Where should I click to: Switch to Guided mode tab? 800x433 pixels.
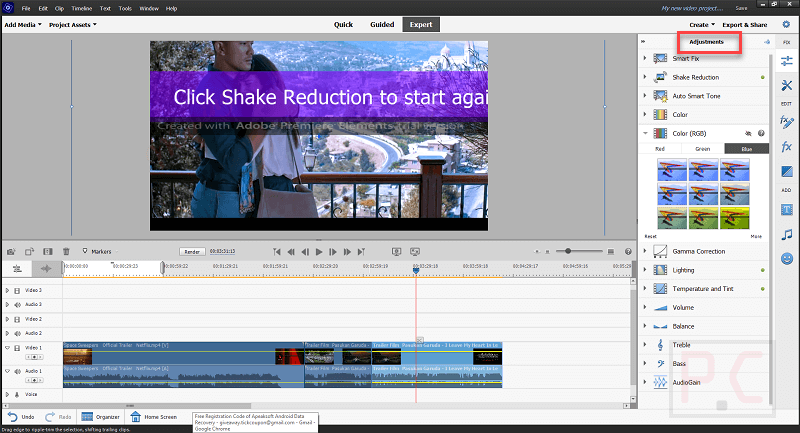[382, 24]
